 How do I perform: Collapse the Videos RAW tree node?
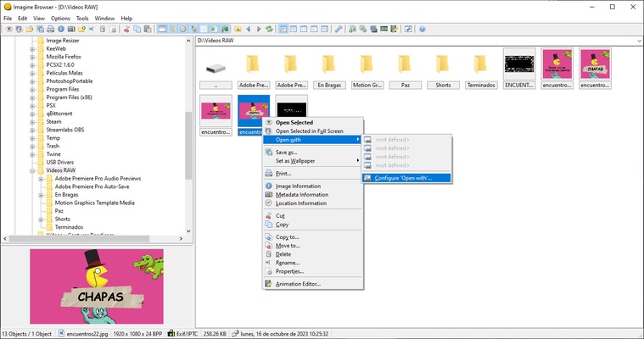(32, 170)
